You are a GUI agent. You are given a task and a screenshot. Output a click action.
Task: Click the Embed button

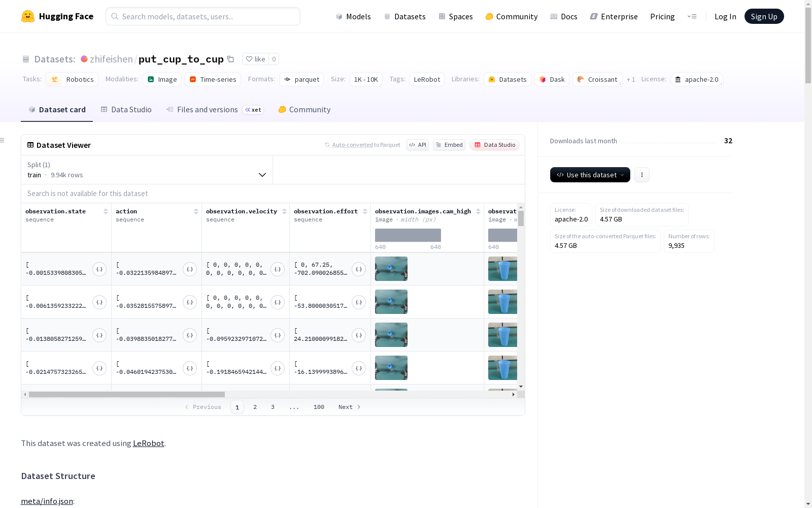point(449,145)
